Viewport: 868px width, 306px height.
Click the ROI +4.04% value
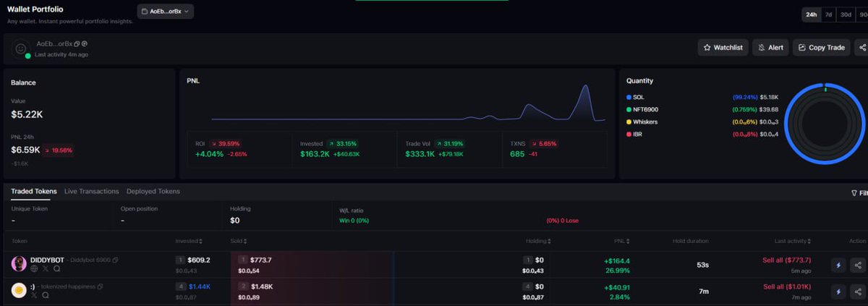coord(211,154)
